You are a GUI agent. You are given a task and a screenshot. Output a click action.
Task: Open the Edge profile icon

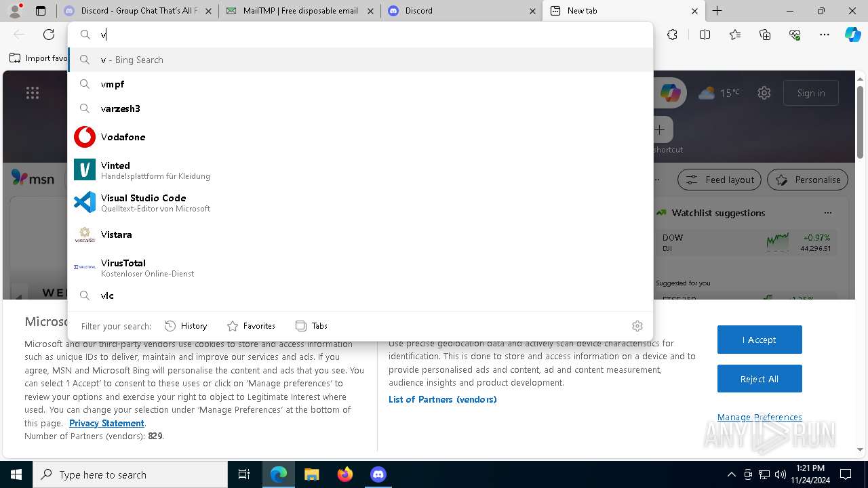(x=15, y=11)
